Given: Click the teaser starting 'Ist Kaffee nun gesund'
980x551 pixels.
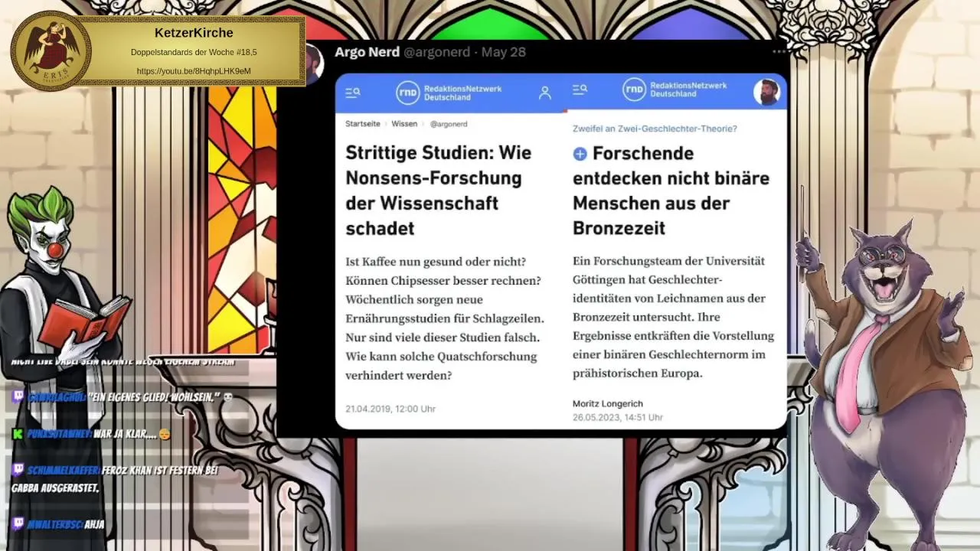Looking at the screenshot, I should coord(445,318).
